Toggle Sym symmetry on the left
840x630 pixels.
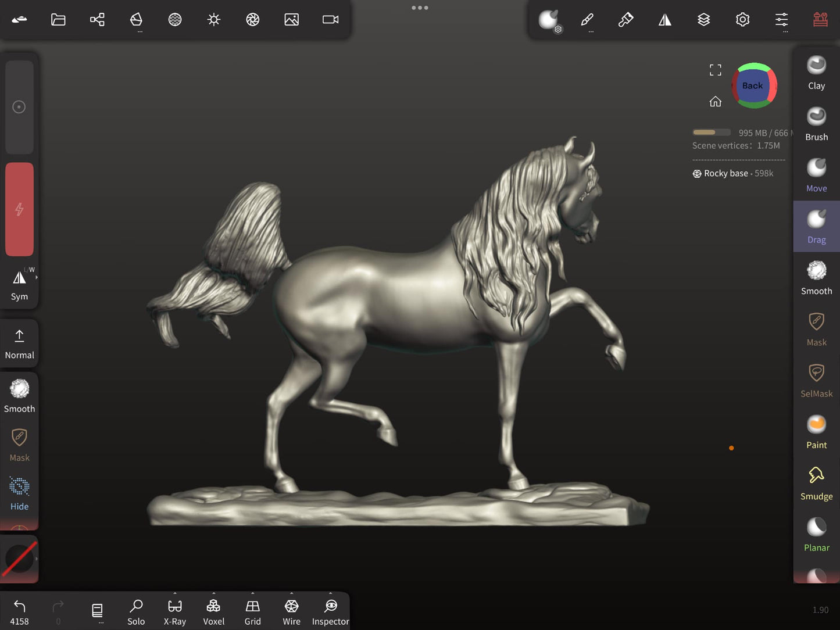tap(19, 284)
